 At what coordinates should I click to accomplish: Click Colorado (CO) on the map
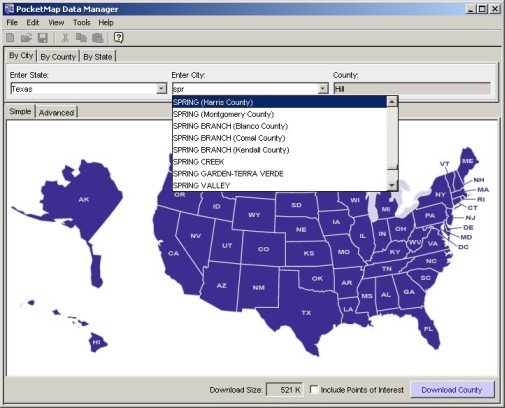(263, 249)
